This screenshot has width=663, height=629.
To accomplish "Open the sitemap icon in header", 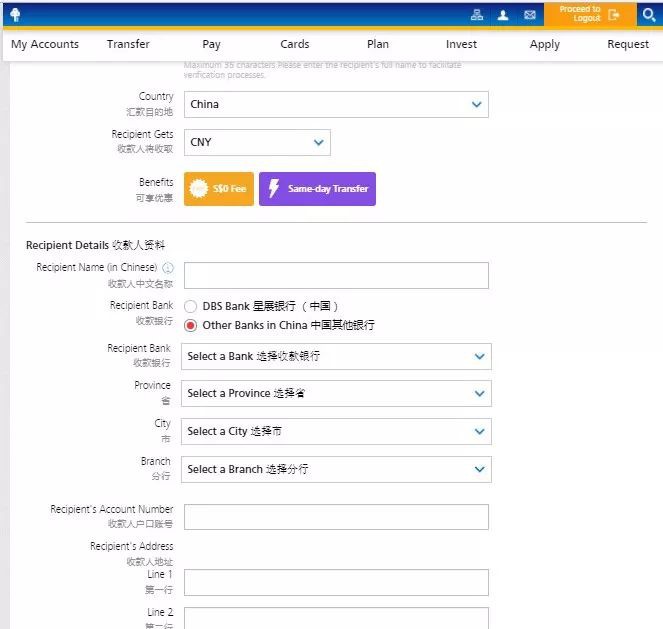I will 477,15.
